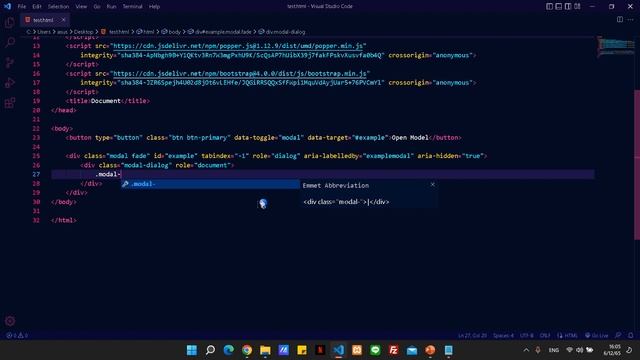
Task: Click the Users breadcrumb segment
Action: 44,32
